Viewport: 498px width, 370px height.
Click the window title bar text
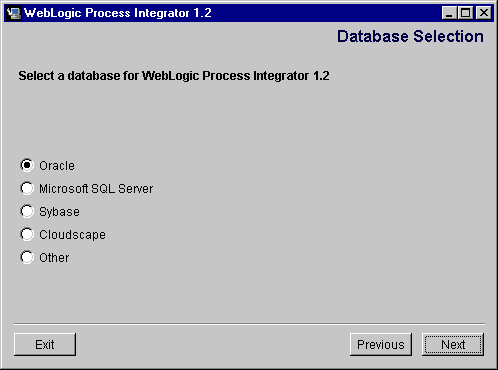118,13
